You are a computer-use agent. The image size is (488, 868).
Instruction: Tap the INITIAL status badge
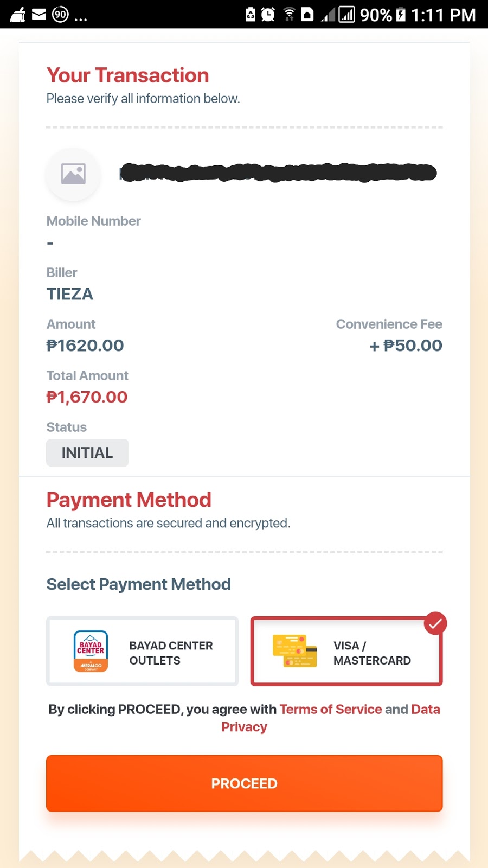coord(87,452)
